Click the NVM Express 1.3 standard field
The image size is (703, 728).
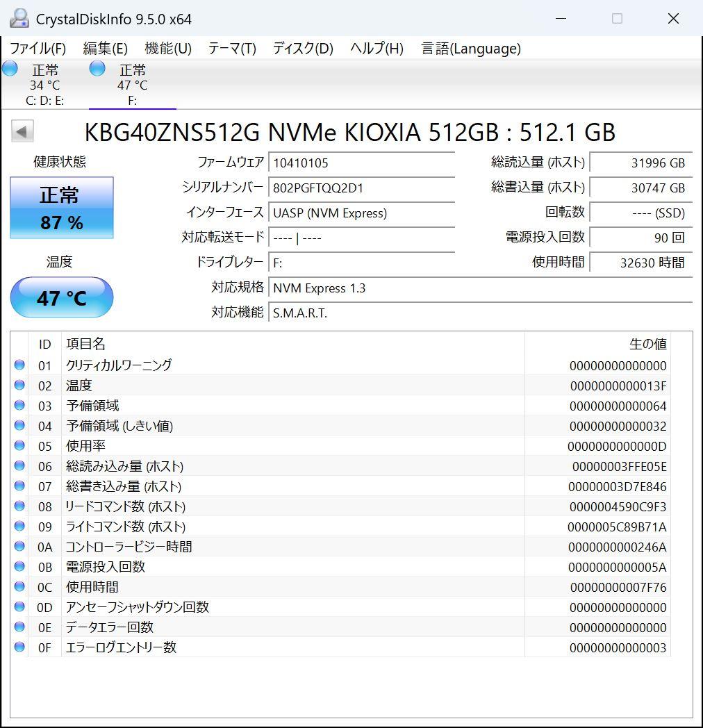click(480, 288)
